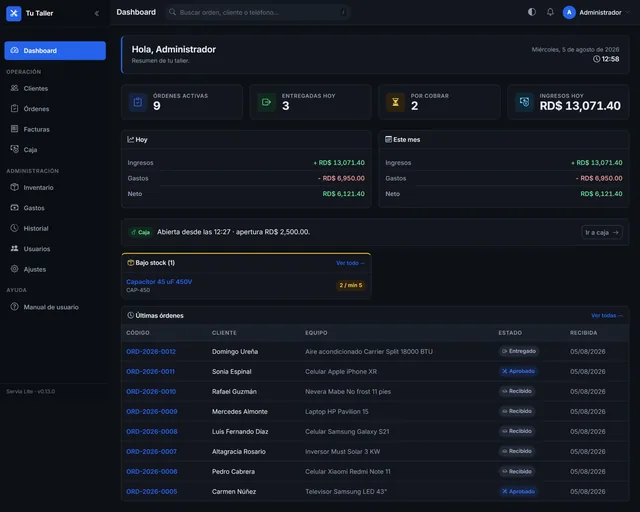
Task: Click the Administrador avatar circle
Action: (569, 12)
